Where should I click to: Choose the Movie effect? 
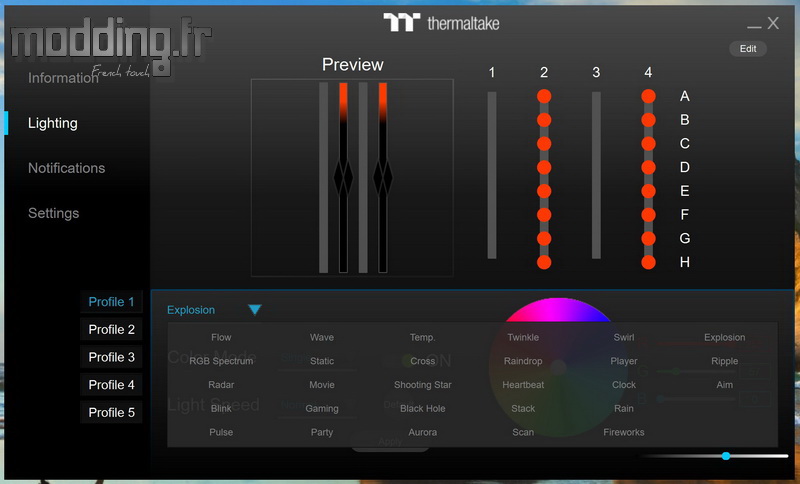coord(321,385)
